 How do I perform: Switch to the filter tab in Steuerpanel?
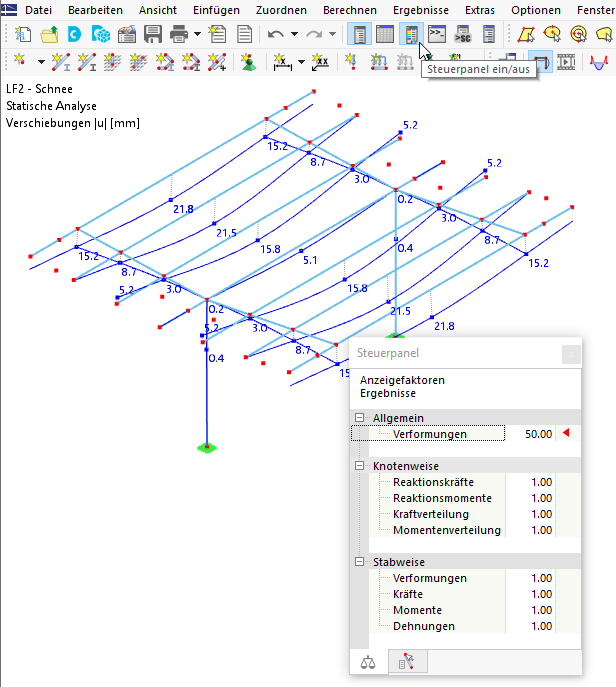(x=407, y=661)
